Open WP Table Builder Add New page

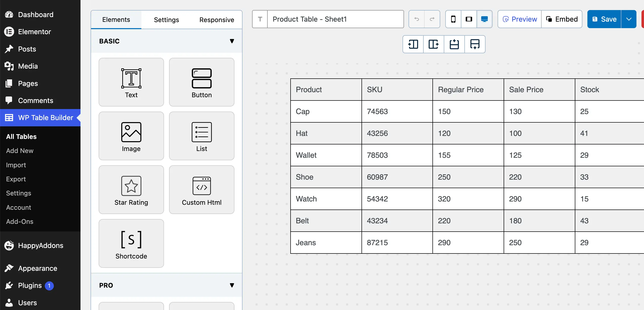coord(20,150)
